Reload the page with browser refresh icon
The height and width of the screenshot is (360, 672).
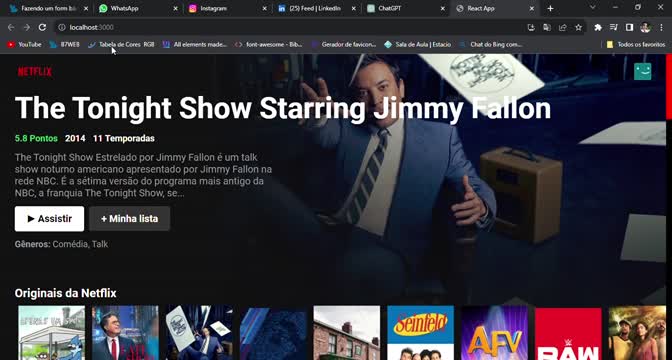tap(42, 27)
